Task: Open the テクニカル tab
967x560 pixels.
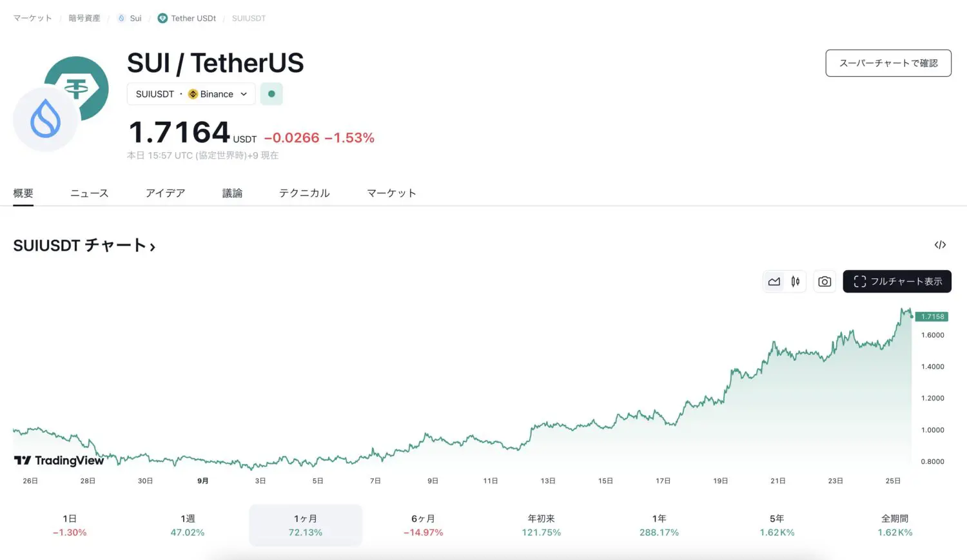Action: [x=304, y=193]
